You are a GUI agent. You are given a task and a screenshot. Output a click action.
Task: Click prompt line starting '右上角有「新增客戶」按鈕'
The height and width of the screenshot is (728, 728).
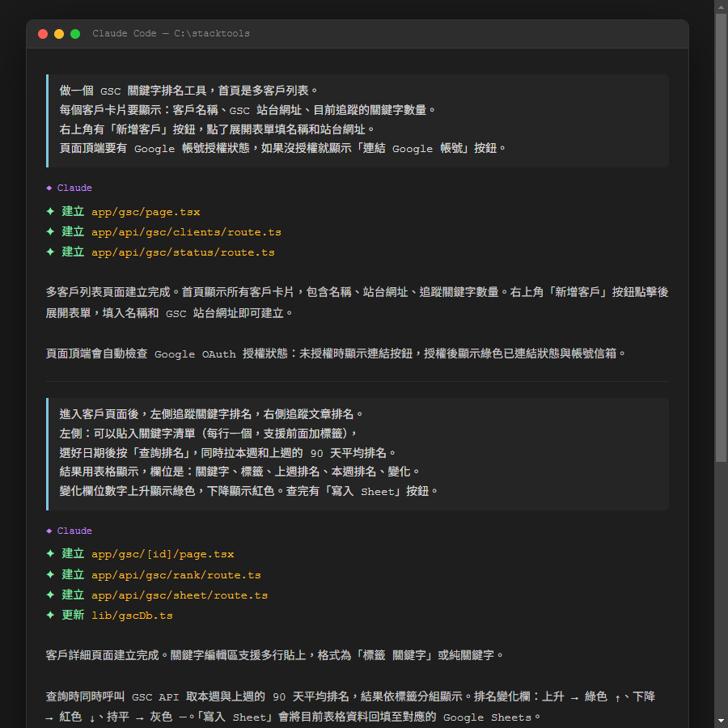pyautogui.click(x=217, y=129)
